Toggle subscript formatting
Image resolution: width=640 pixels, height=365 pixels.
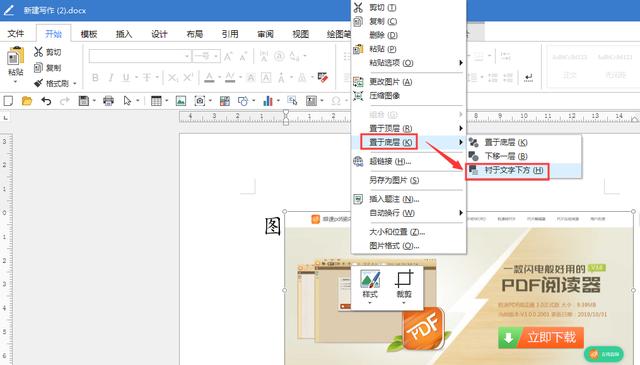pyautogui.click(x=173, y=78)
